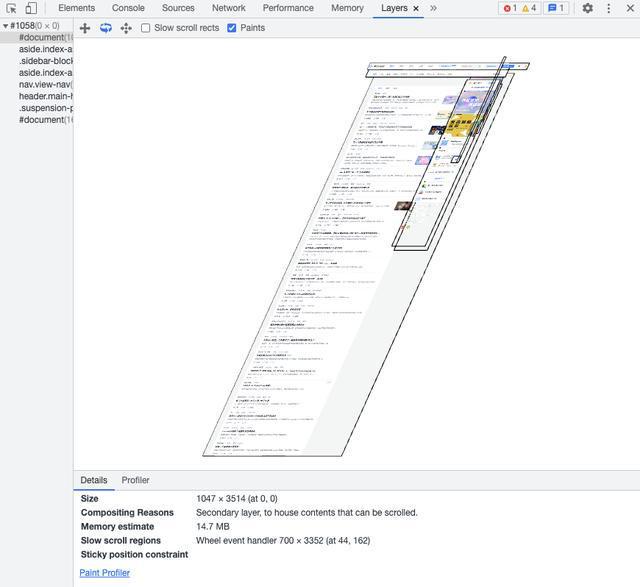Viewport: 640px width, 587px height.
Task: Click the red error count badge
Action: click(x=510, y=8)
